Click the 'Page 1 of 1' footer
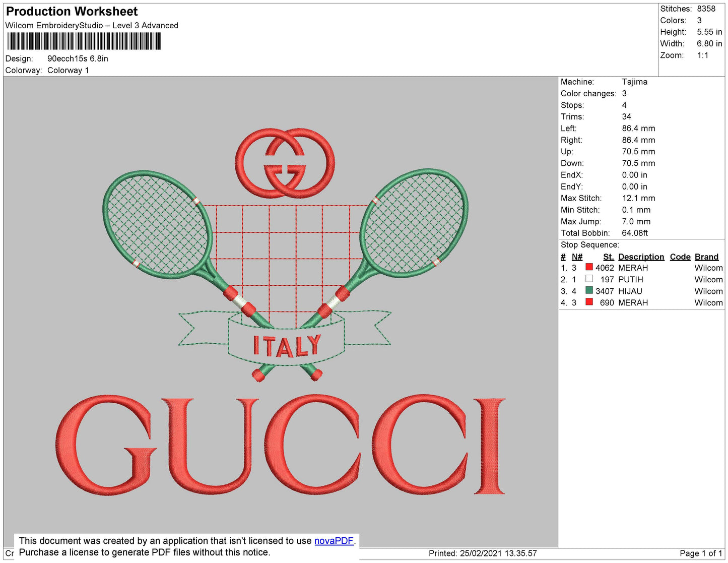 point(701,553)
